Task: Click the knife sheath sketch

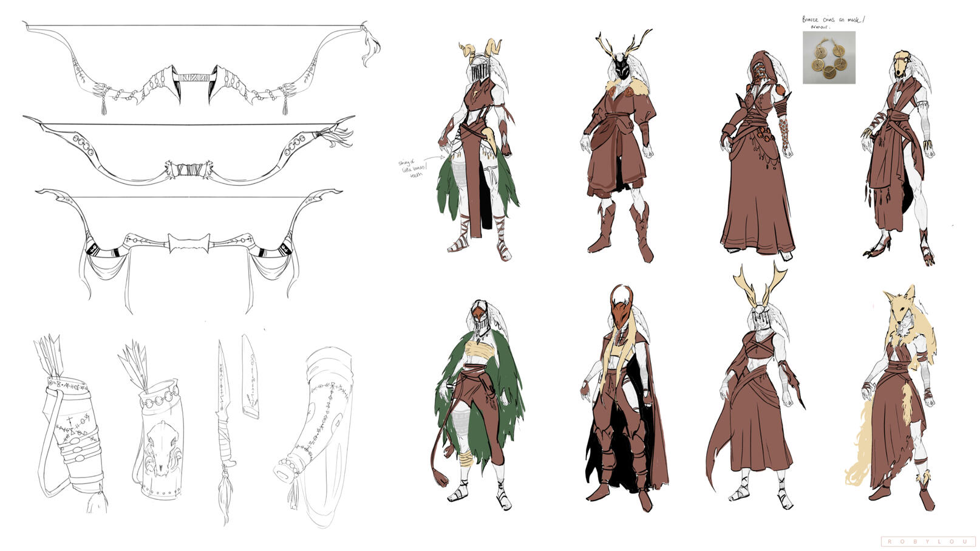Action: click(250, 378)
